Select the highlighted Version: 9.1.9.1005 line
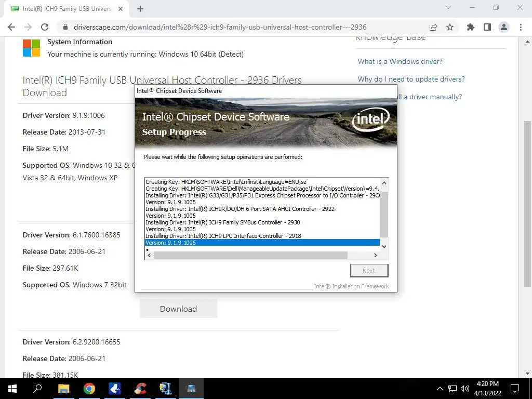 pyautogui.click(x=262, y=243)
